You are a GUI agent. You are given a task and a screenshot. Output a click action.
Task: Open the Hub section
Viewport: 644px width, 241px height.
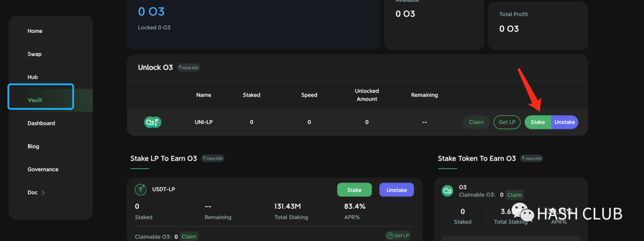[x=33, y=77]
